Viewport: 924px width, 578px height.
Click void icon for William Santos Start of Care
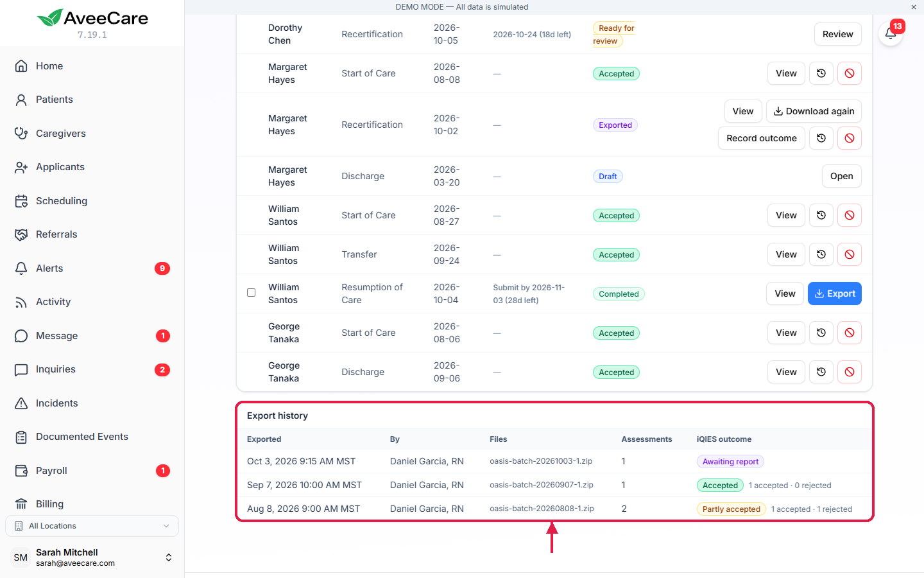pos(850,215)
